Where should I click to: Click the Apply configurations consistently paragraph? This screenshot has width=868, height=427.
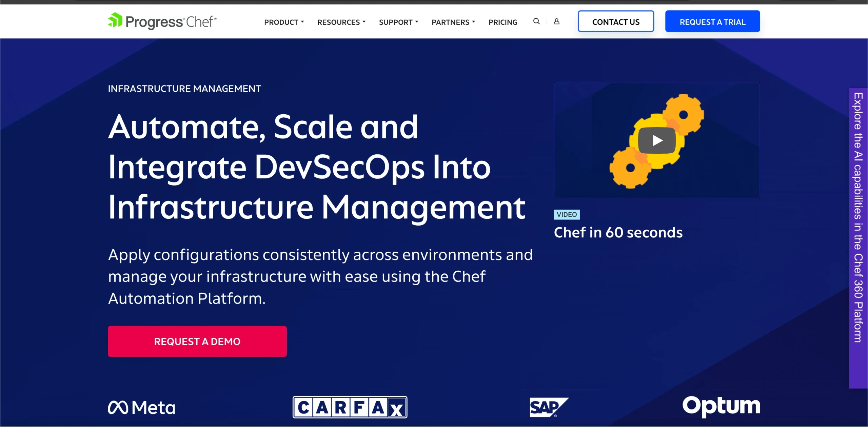click(320, 276)
